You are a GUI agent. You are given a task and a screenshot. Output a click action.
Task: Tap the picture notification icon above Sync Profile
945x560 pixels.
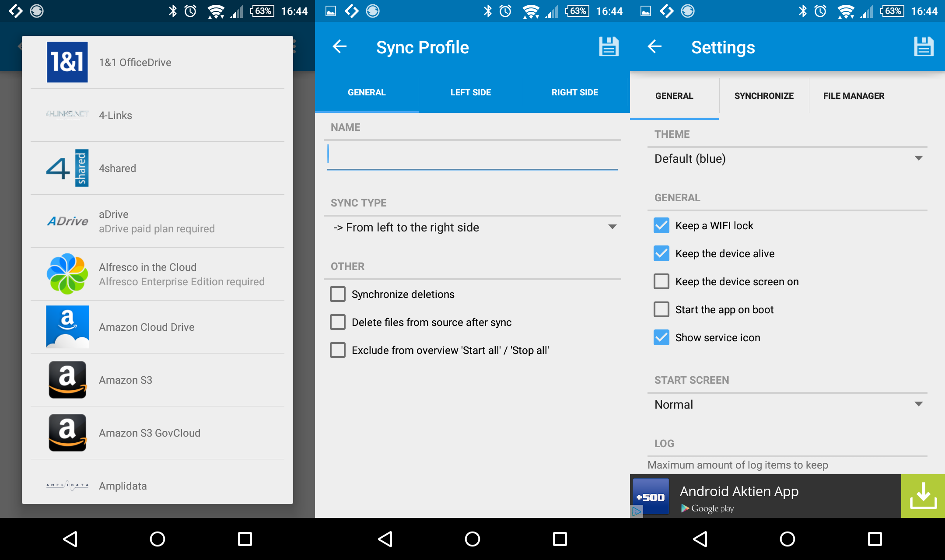pyautogui.click(x=331, y=11)
